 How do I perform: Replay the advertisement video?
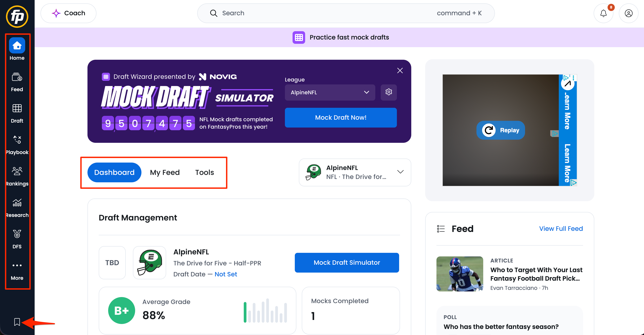(501, 130)
